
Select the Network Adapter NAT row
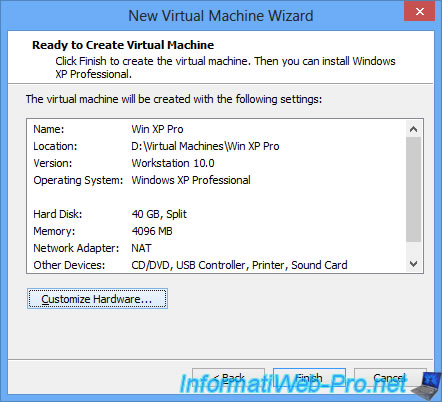216,248
